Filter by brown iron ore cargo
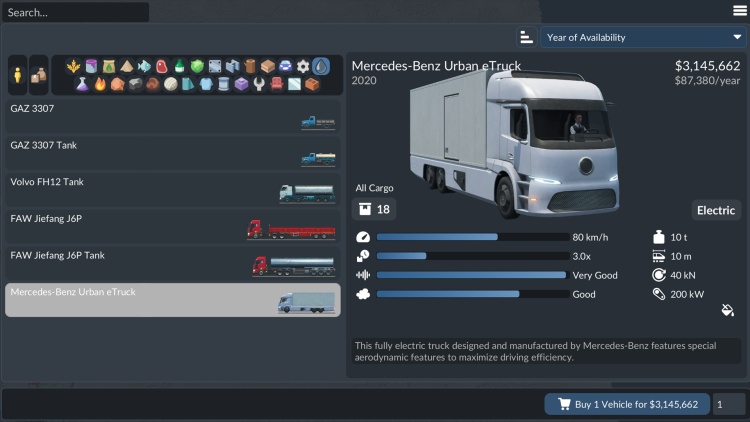Image resolution: width=750 pixels, height=422 pixels. tap(153, 84)
